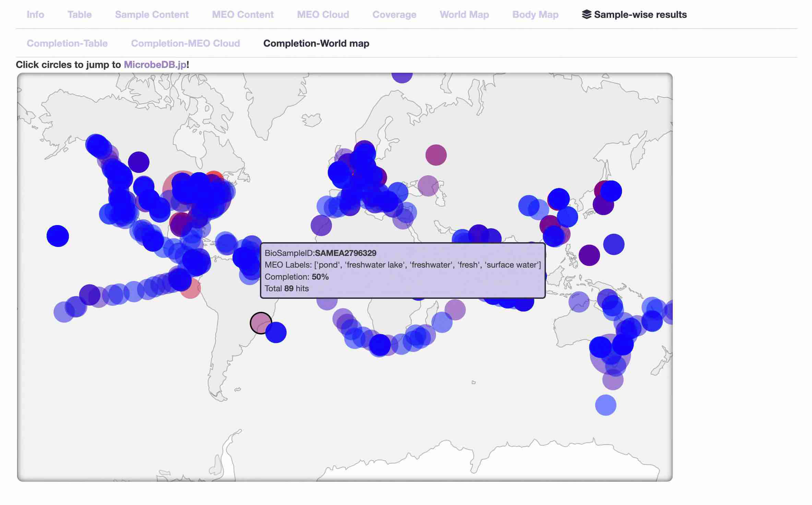Click the purple circle west of North Africa

point(321,225)
